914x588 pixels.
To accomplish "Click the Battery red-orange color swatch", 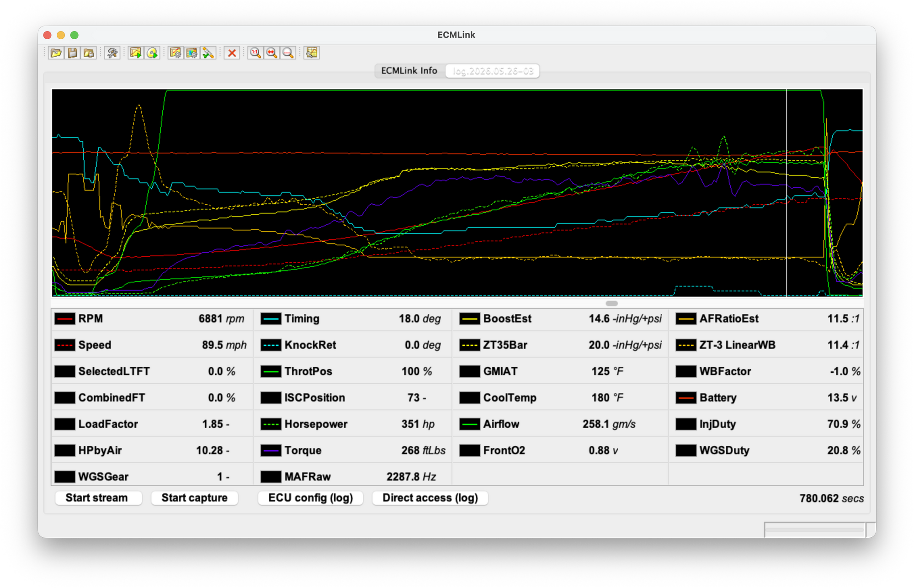I will tap(686, 398).
